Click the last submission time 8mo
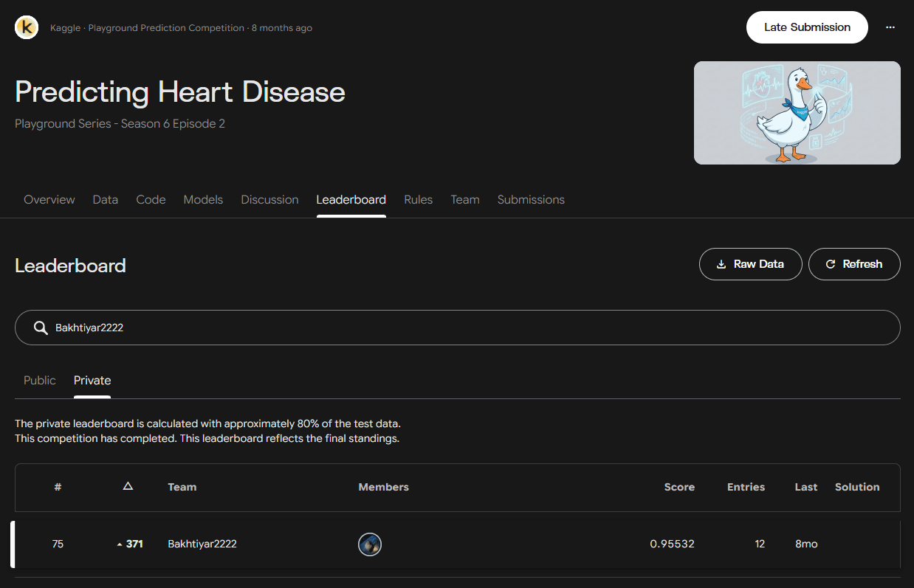This screenshot has width=914, height=588. 806,544
